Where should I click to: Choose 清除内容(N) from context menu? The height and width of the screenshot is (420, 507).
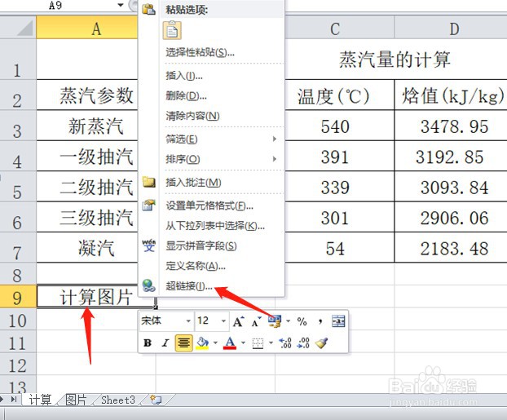click(192, 116)
